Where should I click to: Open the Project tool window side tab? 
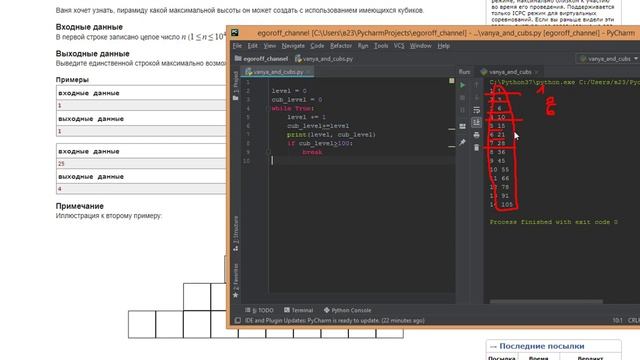click(x=236, y=86)
